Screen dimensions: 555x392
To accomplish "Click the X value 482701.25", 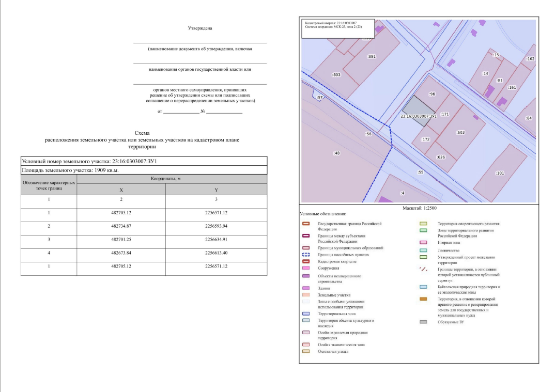I will 121,240.
